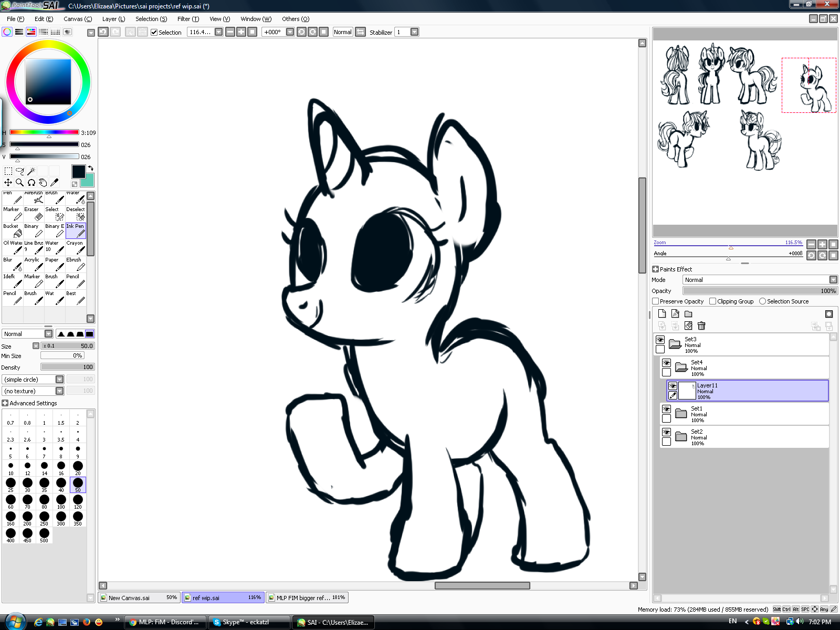840x630 pixels.
Task: Switch to MLP FIM bigger ref document tab
Action: pos(307,597)
